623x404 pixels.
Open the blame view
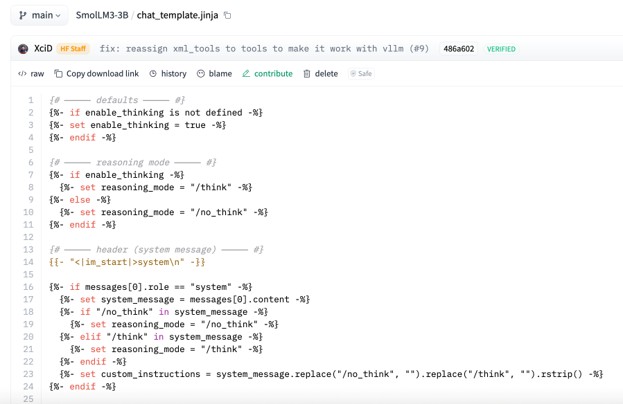tap(214, 74)
